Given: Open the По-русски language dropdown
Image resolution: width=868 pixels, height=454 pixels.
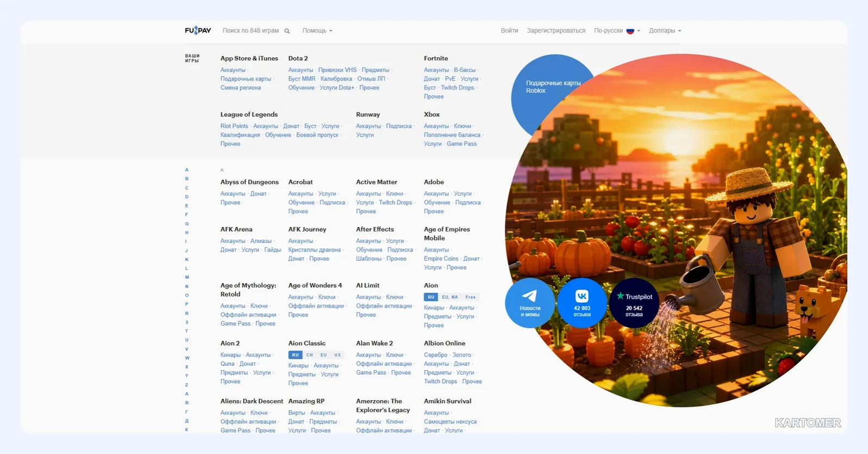Looking at the screenshot, I should 617,31.
